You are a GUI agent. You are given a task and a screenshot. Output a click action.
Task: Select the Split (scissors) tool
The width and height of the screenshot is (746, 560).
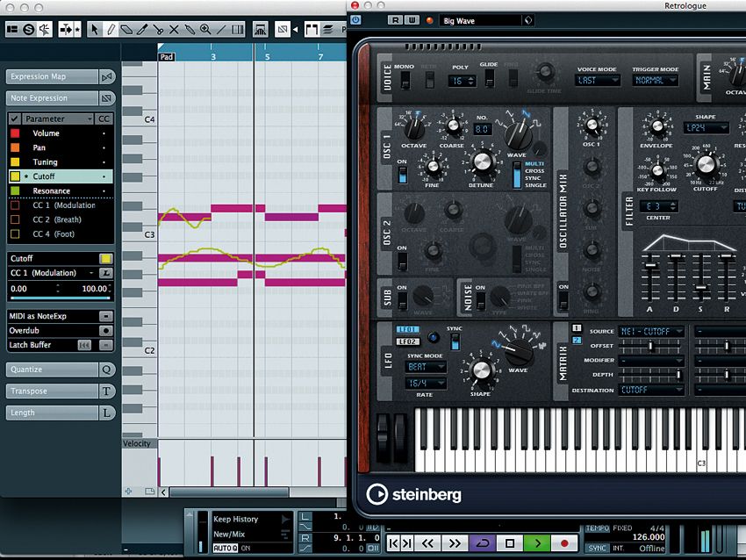click(x=159, y=28)
